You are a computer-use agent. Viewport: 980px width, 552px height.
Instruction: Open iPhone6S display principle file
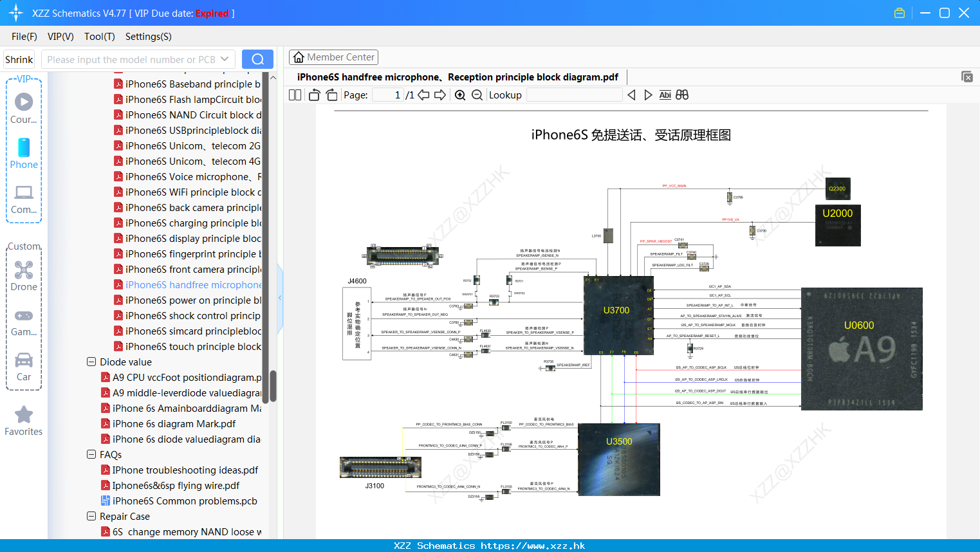tap(187, 238)
